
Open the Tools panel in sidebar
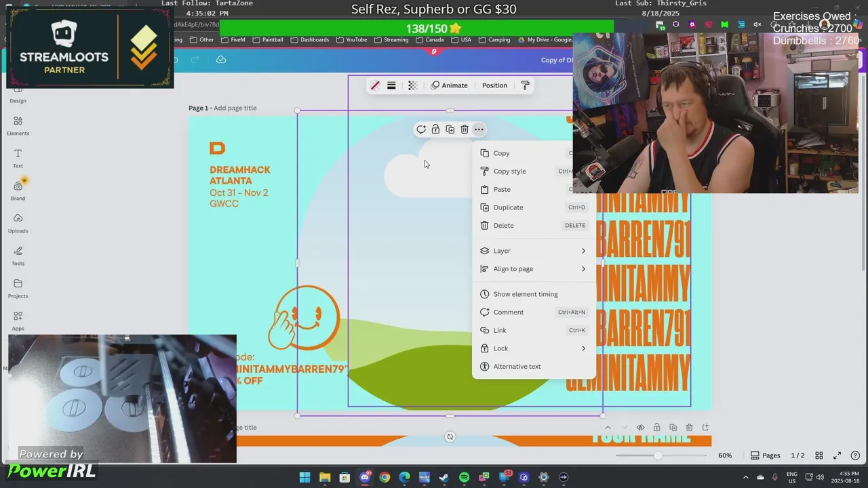coord(18,256)
